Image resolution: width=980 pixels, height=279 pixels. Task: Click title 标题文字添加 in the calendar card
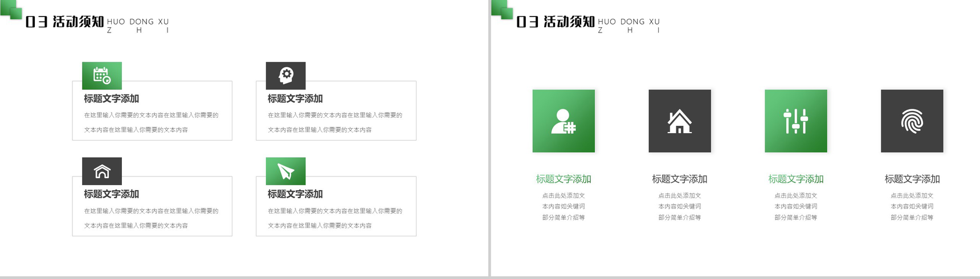(112, 99)
